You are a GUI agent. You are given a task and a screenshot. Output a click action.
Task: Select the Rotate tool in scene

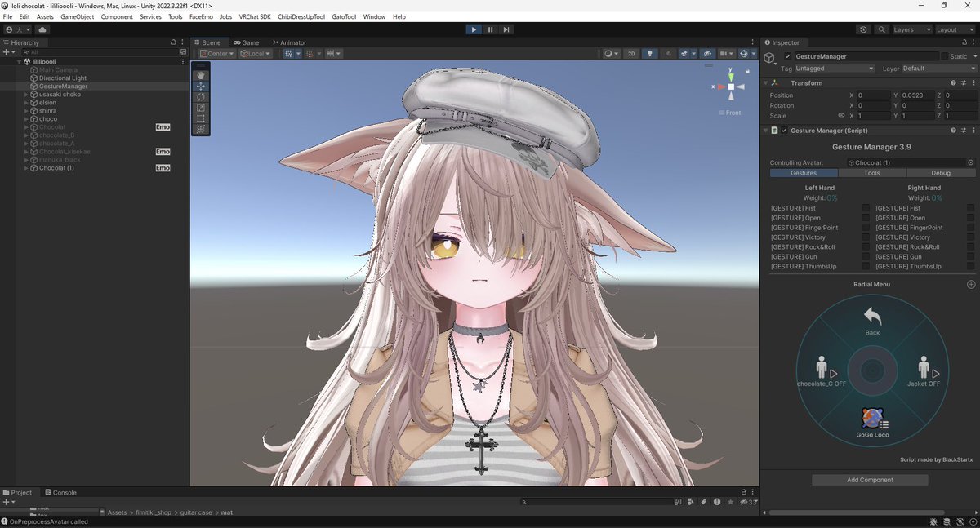pyautogui.click(x=201, y=96)
